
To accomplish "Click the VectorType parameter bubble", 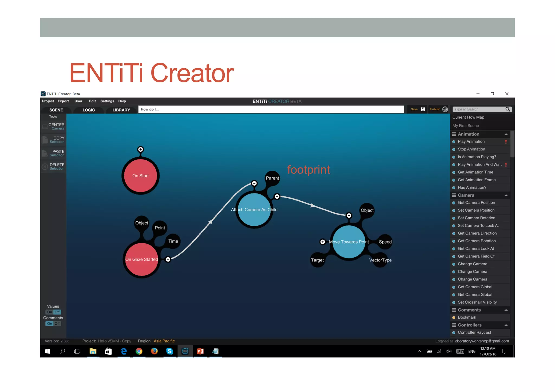I will [x=380, y=260].
